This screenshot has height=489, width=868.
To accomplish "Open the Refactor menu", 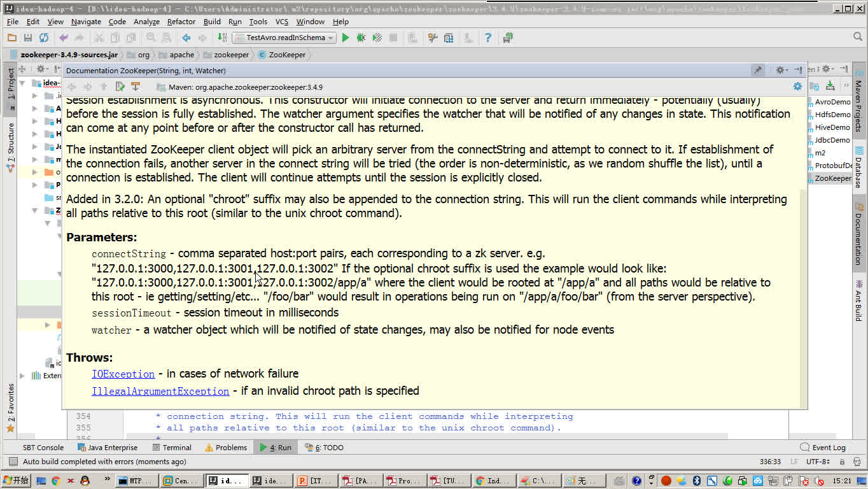I will tap(181, 21).
